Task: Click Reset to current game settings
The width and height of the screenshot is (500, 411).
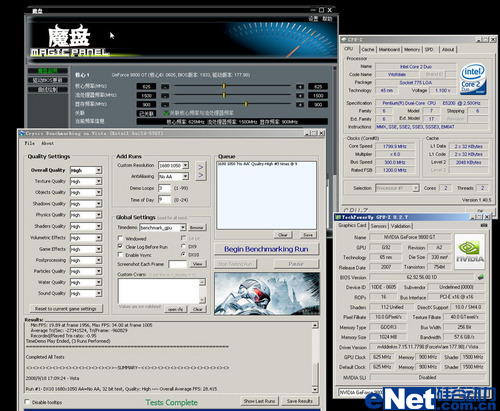Action: click(x=66, y=309)
